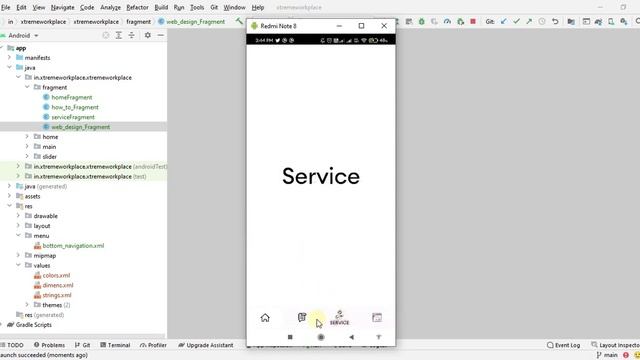Viewport: 640px width, 360px height.
Task: Click the Git commit checkmark icon
Action: point(516,22)
